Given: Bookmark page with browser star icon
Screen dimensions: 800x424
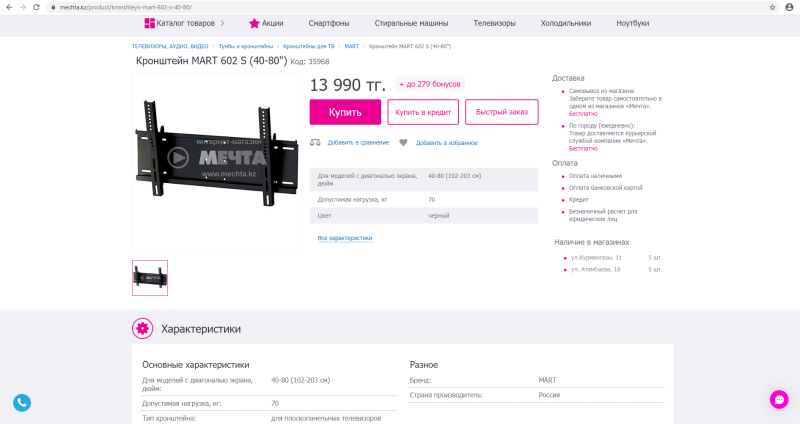Looking at the screenshot, I should (x=772, y=7).
